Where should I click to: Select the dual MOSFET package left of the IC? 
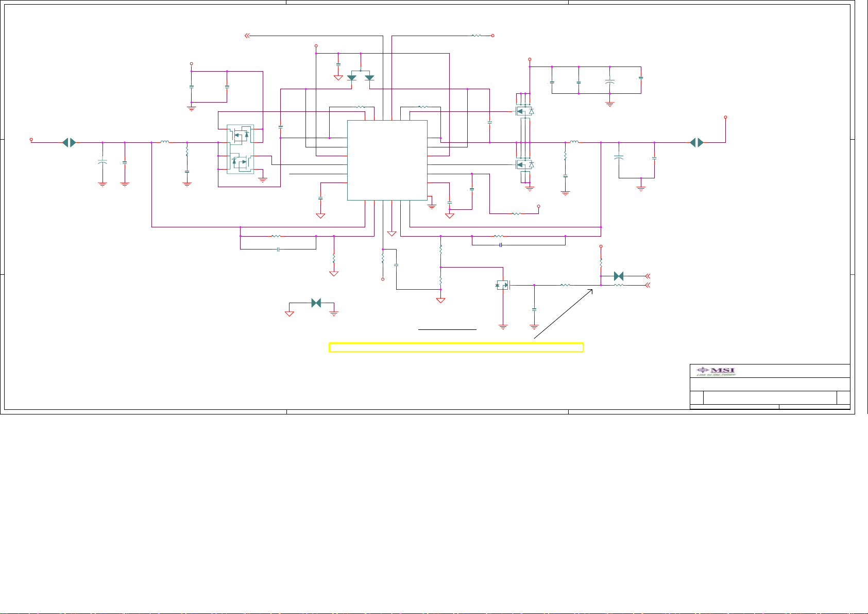pos(241,149)
